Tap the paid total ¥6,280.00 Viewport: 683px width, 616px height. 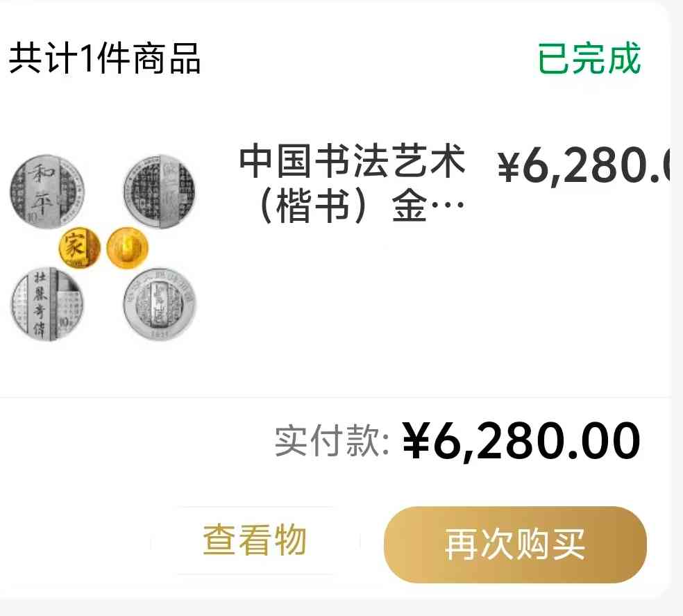pyautogui.click(x=521, y=442)
